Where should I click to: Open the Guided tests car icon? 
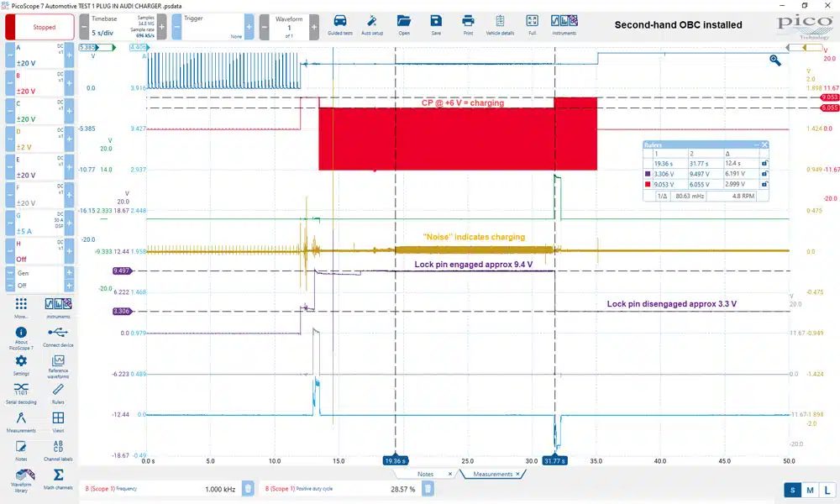coord(339,25)
